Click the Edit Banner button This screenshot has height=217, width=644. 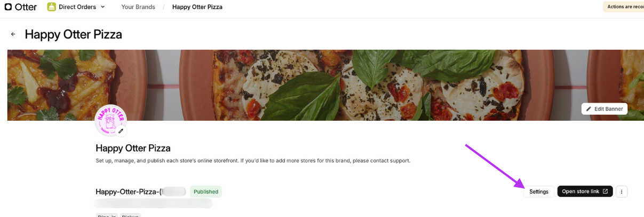[604, 109]
